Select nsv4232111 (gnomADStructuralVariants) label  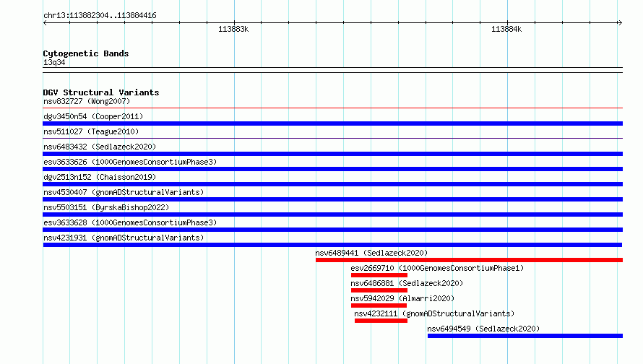[x=434, y=313]
